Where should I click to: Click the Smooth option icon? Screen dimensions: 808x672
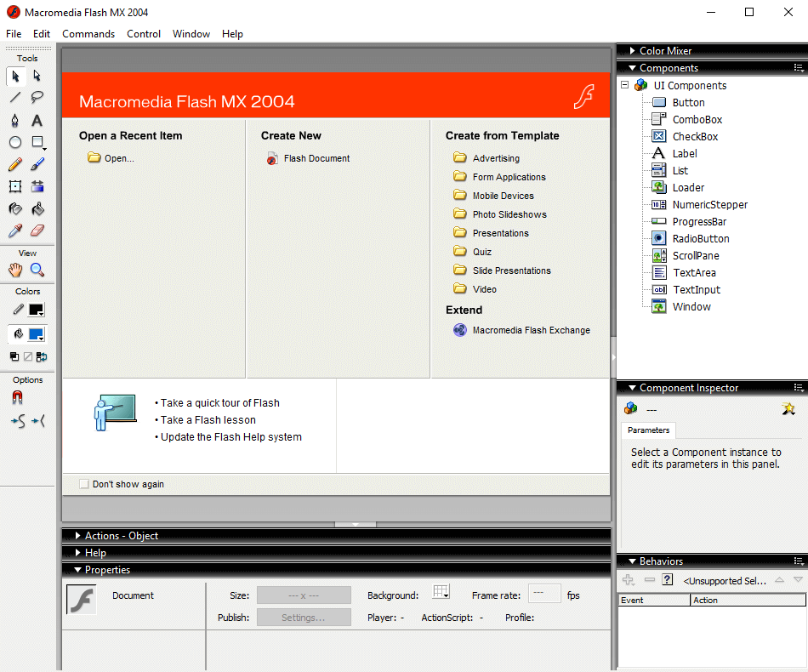[x=18, y=422]
